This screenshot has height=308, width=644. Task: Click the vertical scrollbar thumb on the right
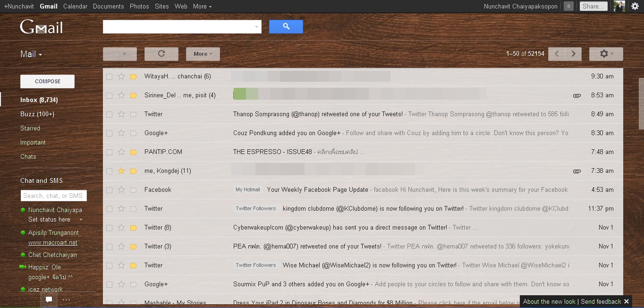pyautogui.click(x=641, y=103)
